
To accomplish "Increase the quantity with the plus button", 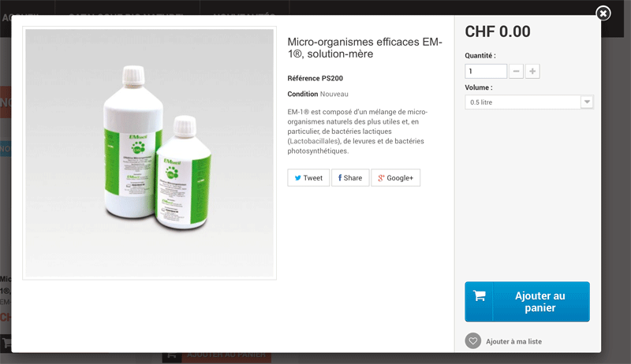I will point(532,71).
